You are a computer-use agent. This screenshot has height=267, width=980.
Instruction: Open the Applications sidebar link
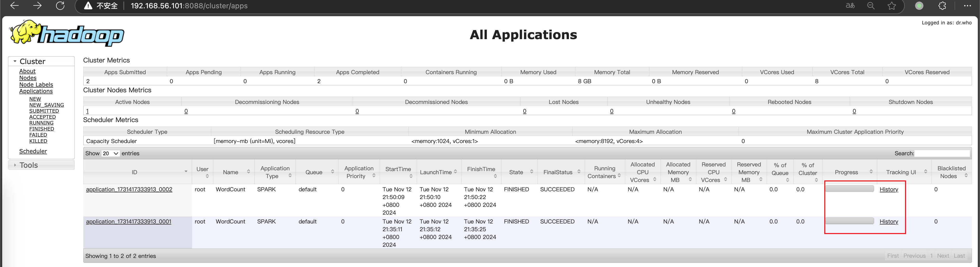pyautogui.click(x=36, y=91)
